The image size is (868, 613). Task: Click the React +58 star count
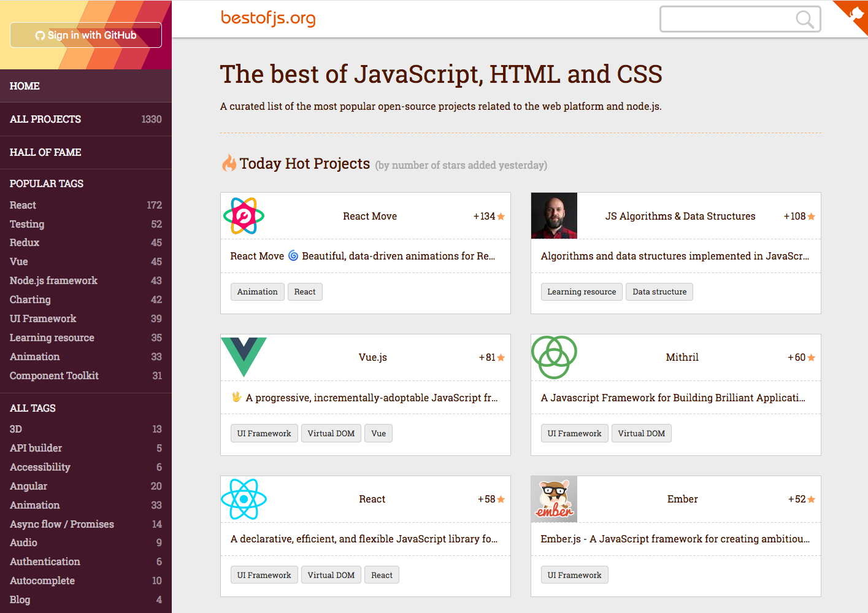click(491, 499)
